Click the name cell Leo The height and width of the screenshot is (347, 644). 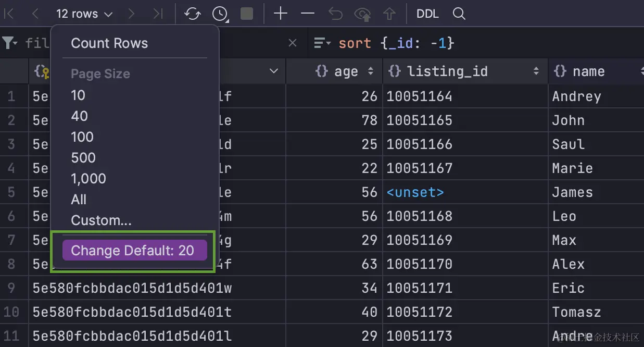point(596,216)
